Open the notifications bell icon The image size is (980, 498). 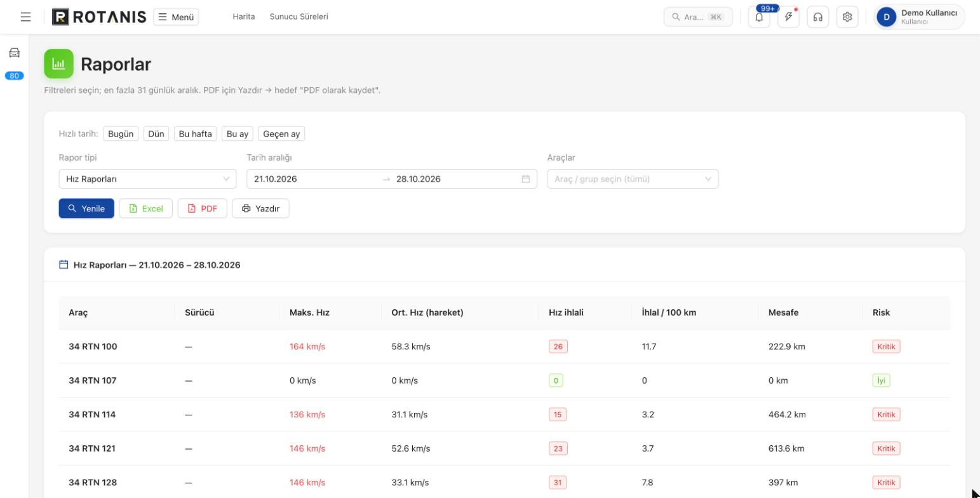pyautogui.click(x=760, y=17)
